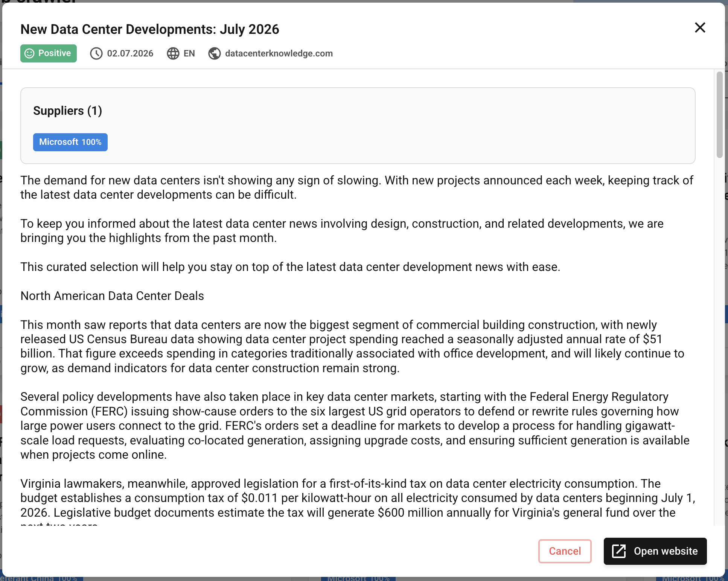This screenshot has height=581, width=728.
Task: Click the North American Data Center Deals subheading
Action: (112, 296)
